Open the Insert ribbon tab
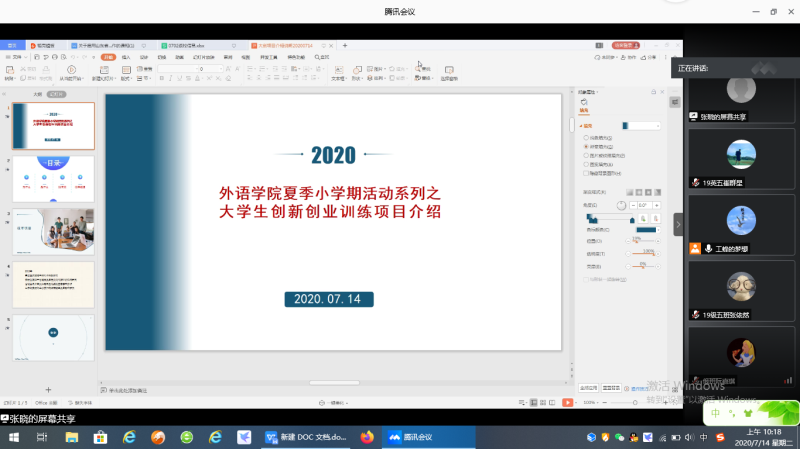This screenshot has width=800, height=449. pos(126,57)
